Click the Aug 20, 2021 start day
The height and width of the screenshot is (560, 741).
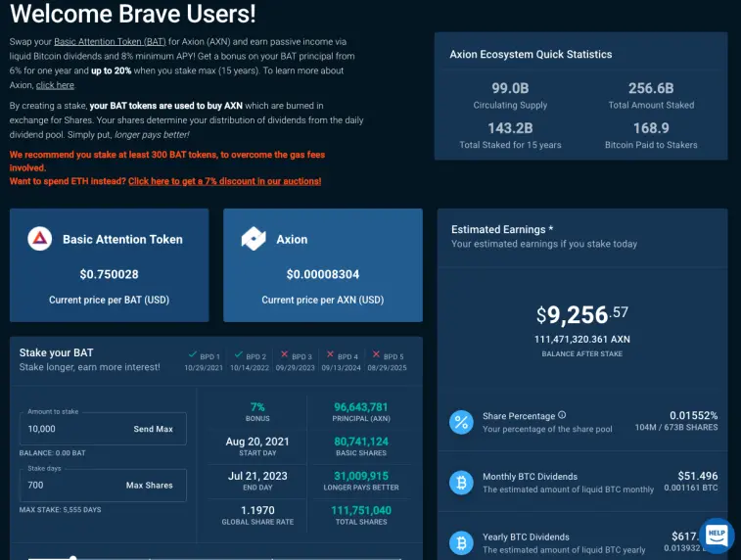[x=257, y=442]
